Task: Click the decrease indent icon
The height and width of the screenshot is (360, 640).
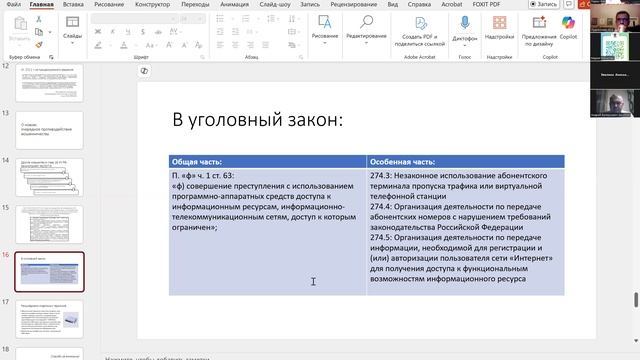Action: [x=220, y=31]
